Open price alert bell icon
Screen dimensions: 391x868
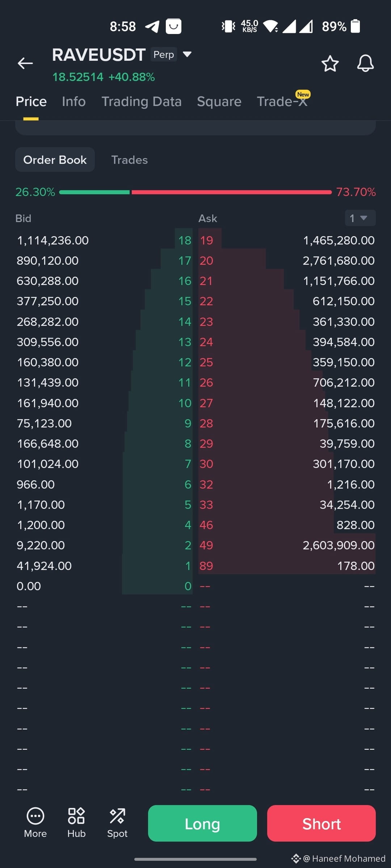click(x=365, y=64)
